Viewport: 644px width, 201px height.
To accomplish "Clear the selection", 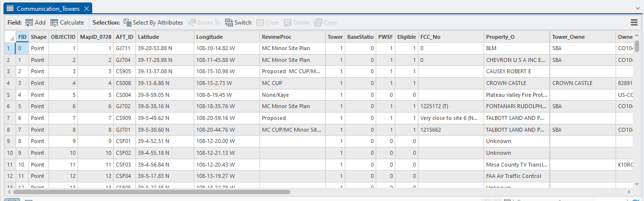I will (x=268, y=23).
